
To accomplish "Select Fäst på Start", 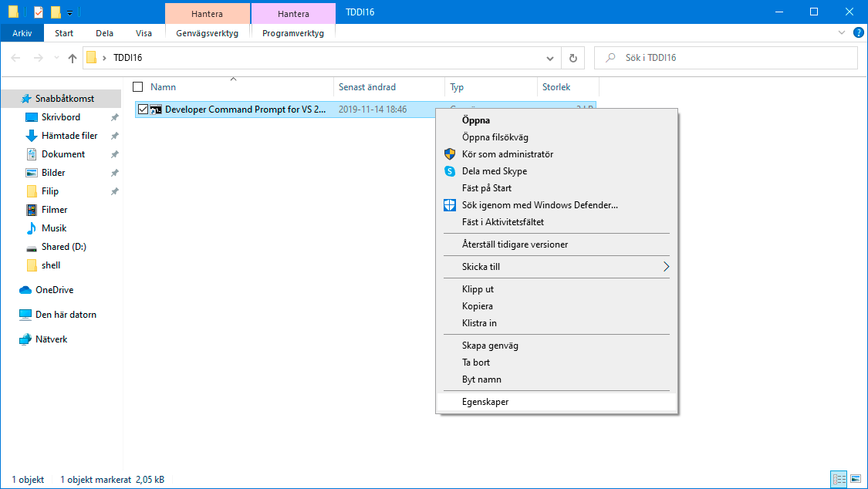I will pyautogui.click(x=556, y=188).
